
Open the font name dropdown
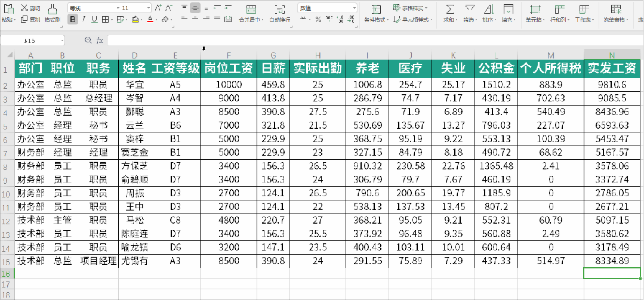pos(118,8)
